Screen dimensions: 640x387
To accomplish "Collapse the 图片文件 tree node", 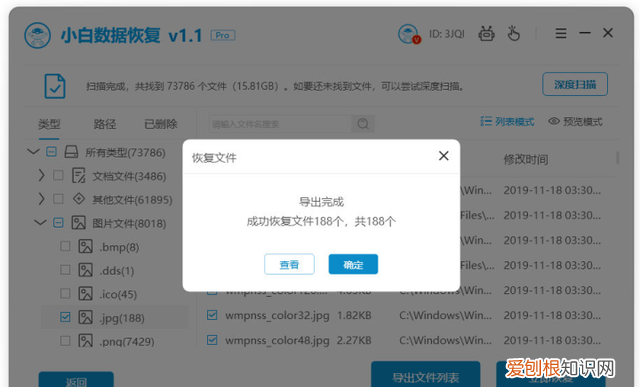I will [40, 222].
